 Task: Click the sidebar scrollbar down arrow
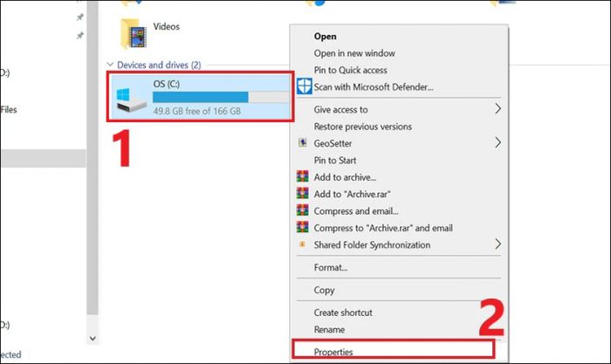click(93, 339)
